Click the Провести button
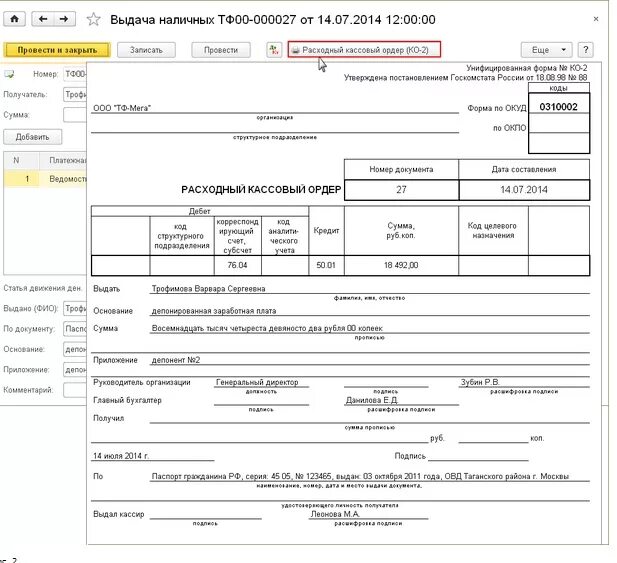This screenshot has width=617, height=563. pos(221,50)
